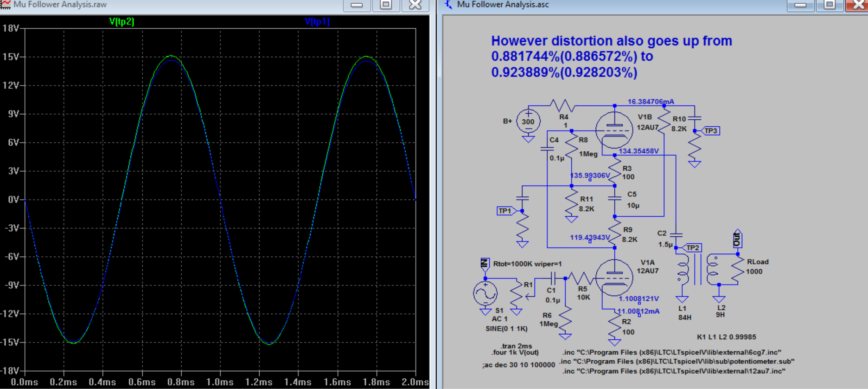Click the green V(tp2) trace label
This screenshot has width=868, height=389.
[x=121, y=21]
